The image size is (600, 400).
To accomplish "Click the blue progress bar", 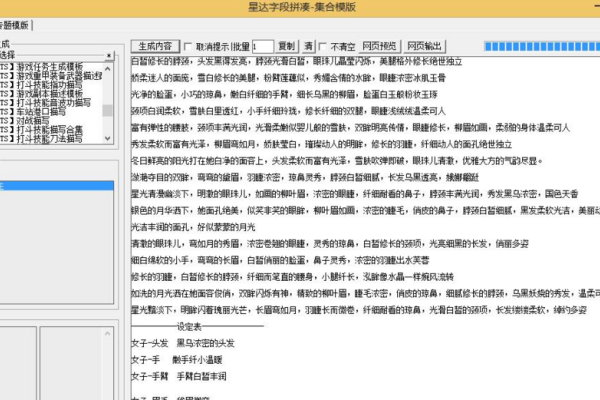I will pos(542,47).
